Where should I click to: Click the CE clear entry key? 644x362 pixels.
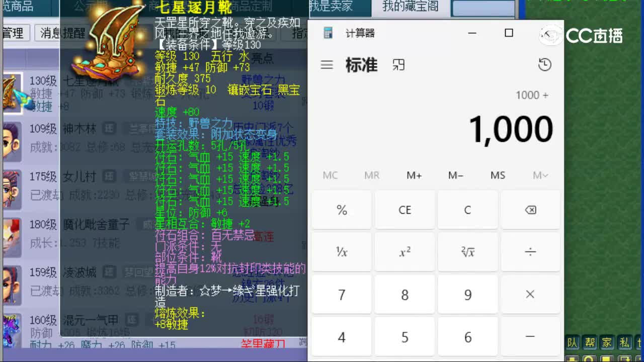tap(405, 210)
